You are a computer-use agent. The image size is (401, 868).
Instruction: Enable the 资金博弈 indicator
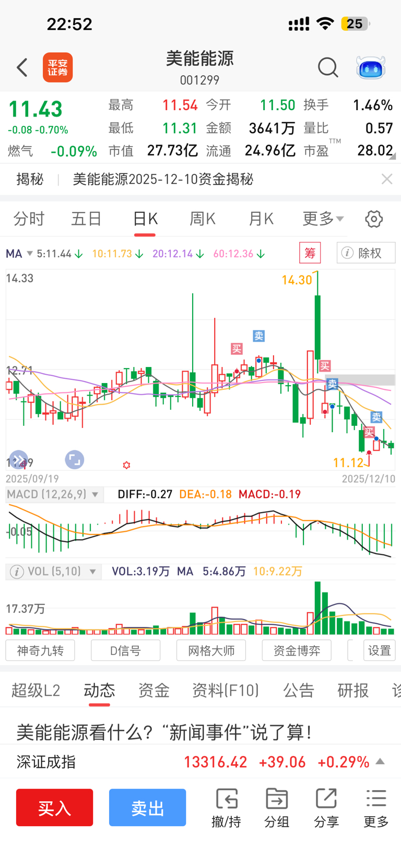[297, 650]
